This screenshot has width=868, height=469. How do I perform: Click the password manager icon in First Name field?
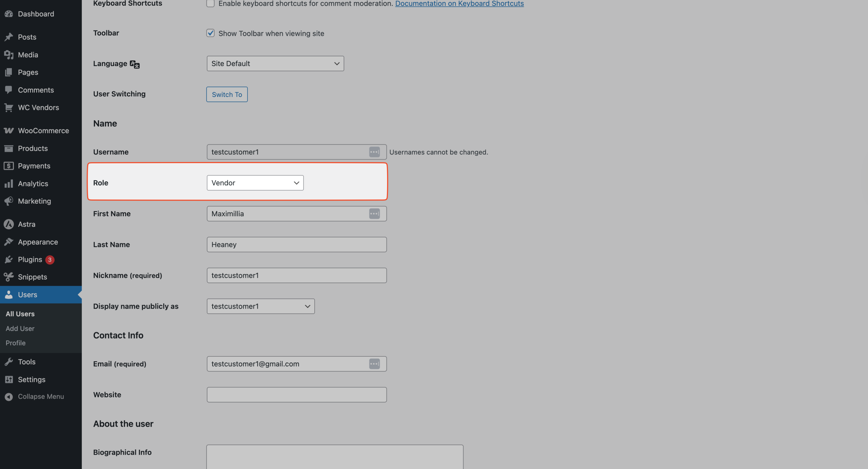[374, 213]
